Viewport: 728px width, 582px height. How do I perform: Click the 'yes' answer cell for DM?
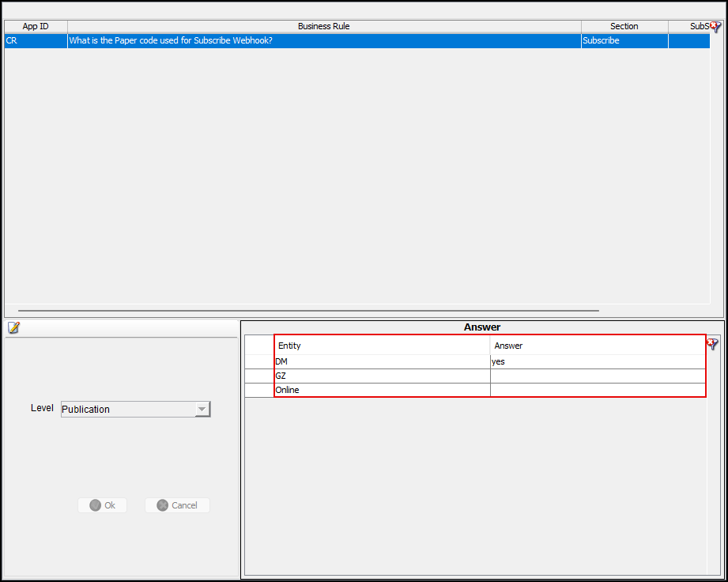coord(597,361)
